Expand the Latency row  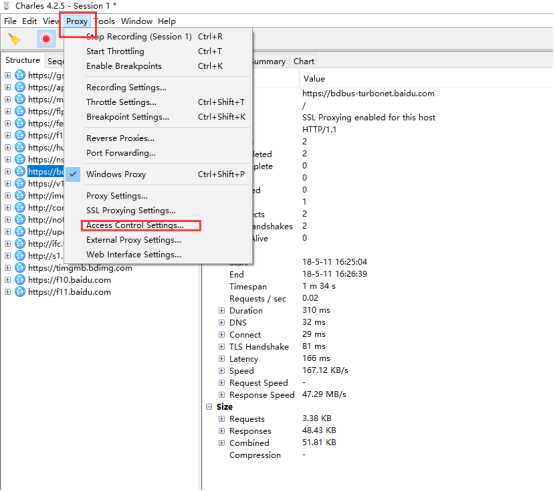coord(222,359)
